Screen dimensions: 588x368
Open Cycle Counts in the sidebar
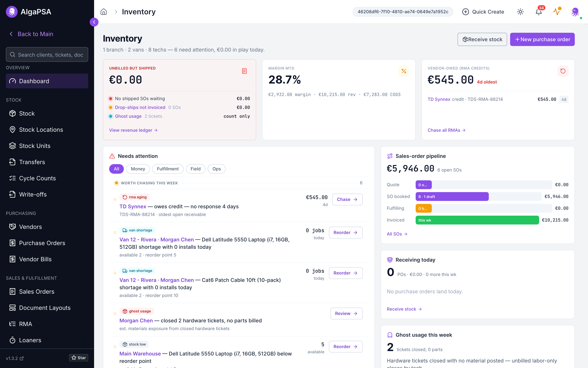[x=47, y=178]
